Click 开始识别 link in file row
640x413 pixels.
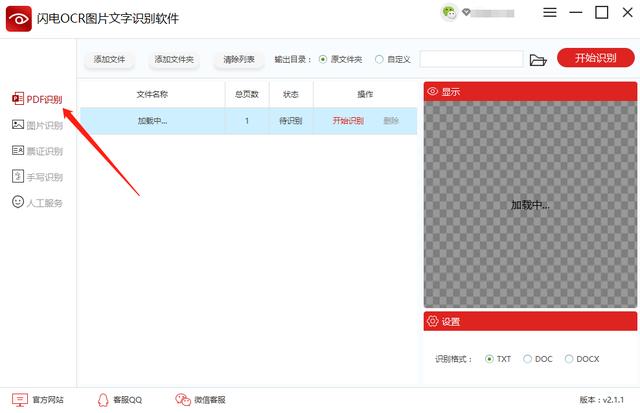348,121
